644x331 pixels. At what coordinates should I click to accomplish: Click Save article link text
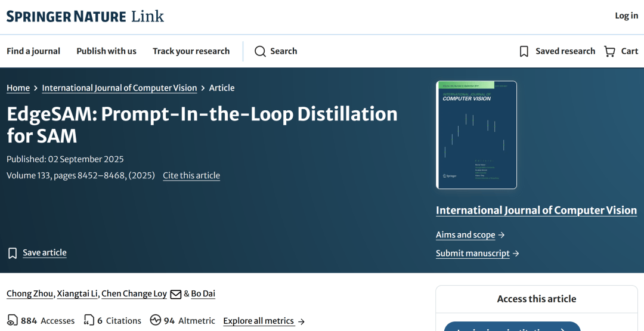click(45, 252)
